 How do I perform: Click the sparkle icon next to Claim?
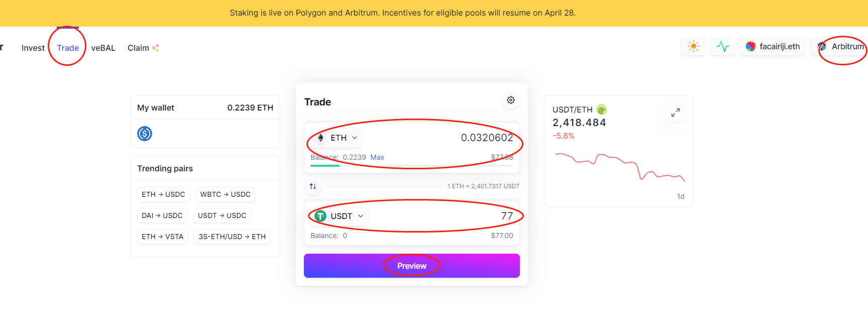pyautogui.click(x=155, y=48)
